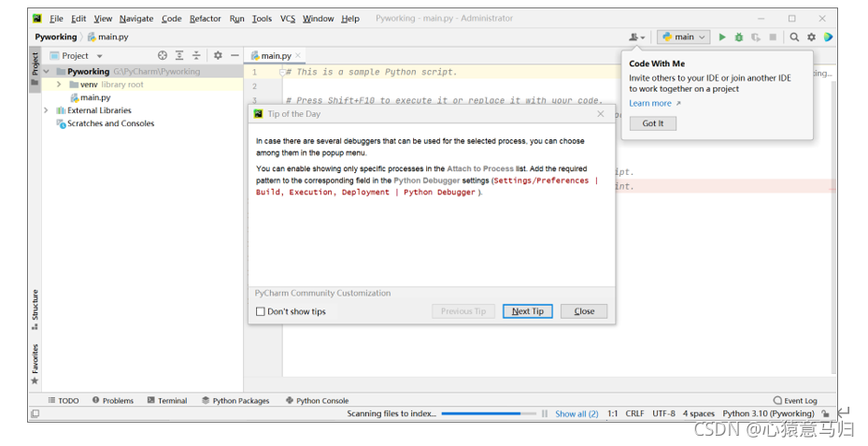This screenshot has width=868, height=446.
Task: Click the indexing progress bar
Action: (x=489, y=413)
